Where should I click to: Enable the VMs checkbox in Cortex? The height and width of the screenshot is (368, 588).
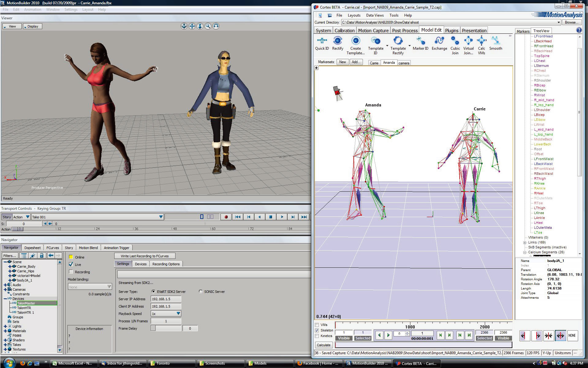pyautogui.click(x=317, y=325)
